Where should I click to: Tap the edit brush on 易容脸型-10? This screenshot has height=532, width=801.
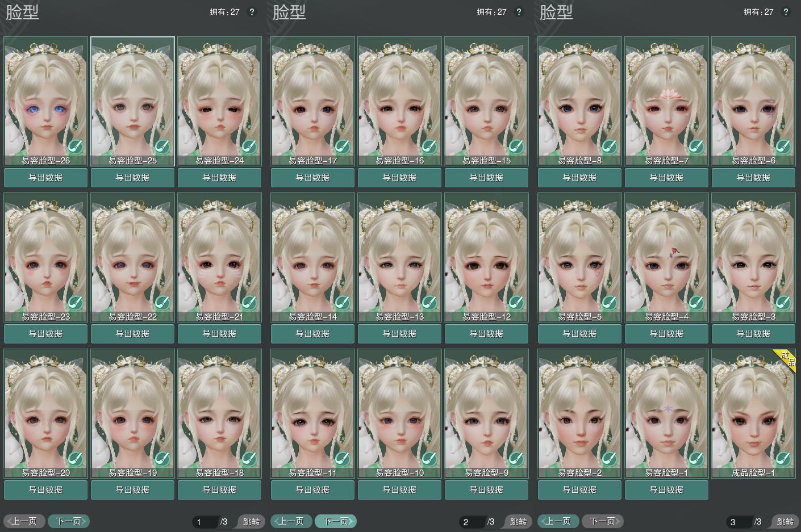429,459
